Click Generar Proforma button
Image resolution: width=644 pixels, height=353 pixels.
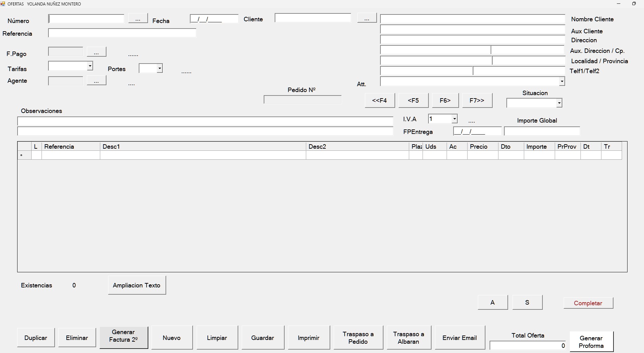click(x=591, y=342)
